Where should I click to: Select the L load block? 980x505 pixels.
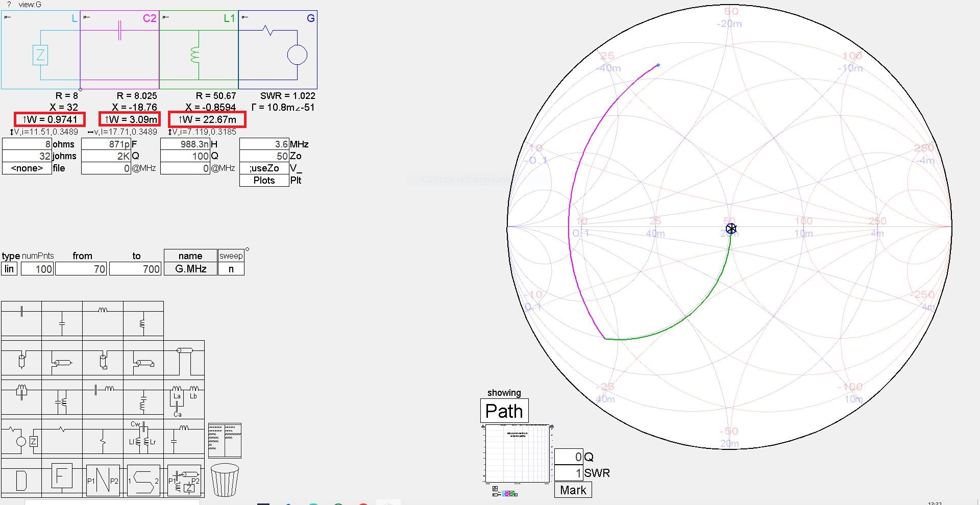click(41, 50)
